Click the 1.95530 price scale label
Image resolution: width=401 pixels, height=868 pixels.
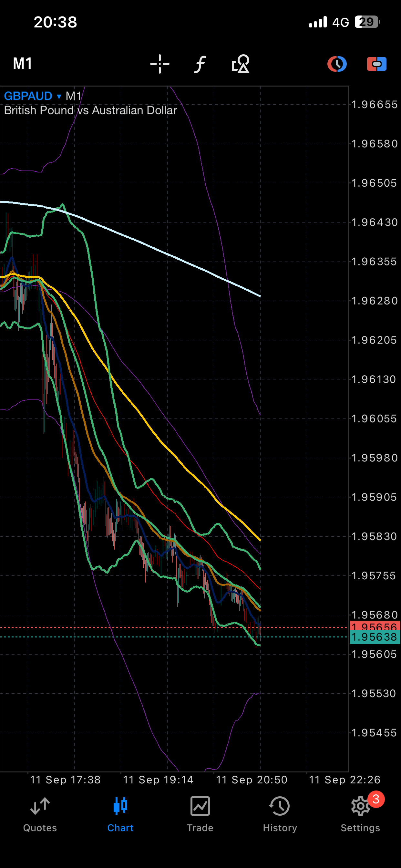click(x=375, y=693)
